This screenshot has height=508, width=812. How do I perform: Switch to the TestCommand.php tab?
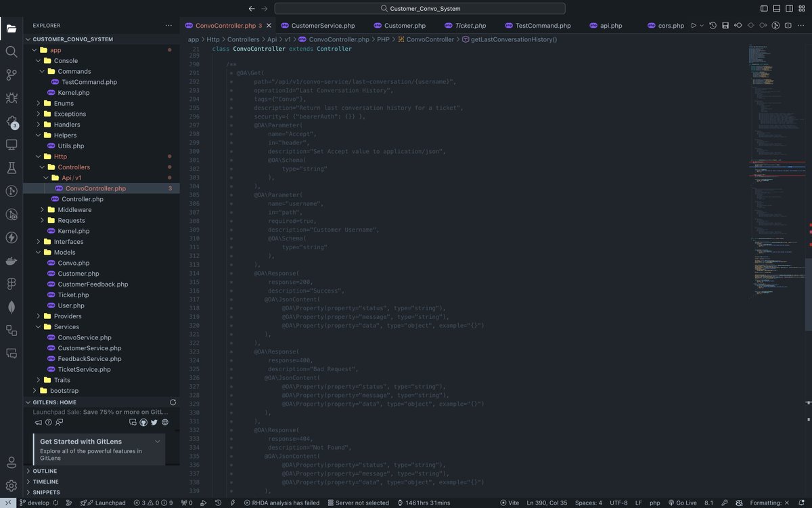coord(537,26)
